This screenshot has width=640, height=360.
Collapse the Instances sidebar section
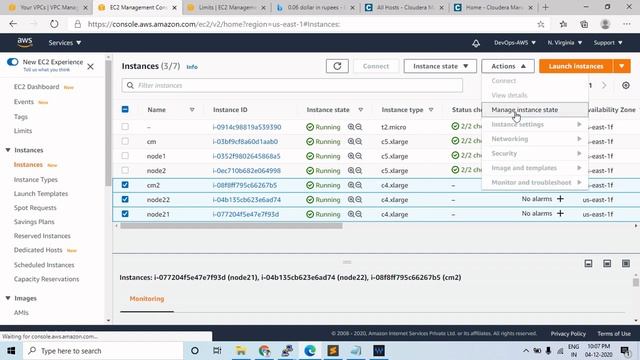coord(8,150)
